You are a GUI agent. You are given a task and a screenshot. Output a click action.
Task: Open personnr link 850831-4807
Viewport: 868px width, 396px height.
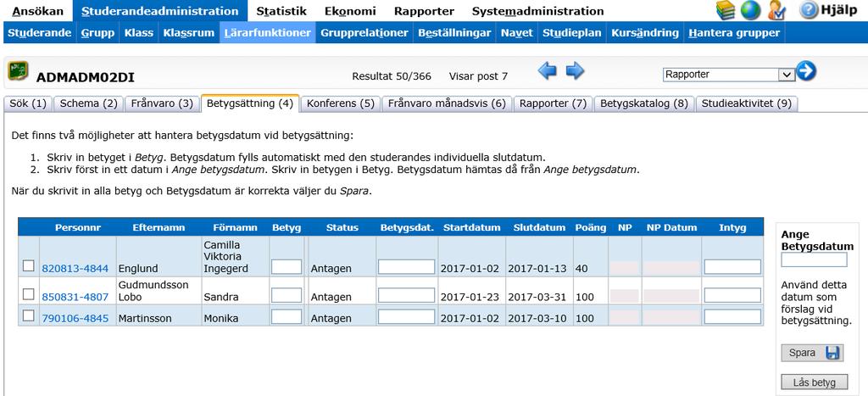click(x=75, y=297)
